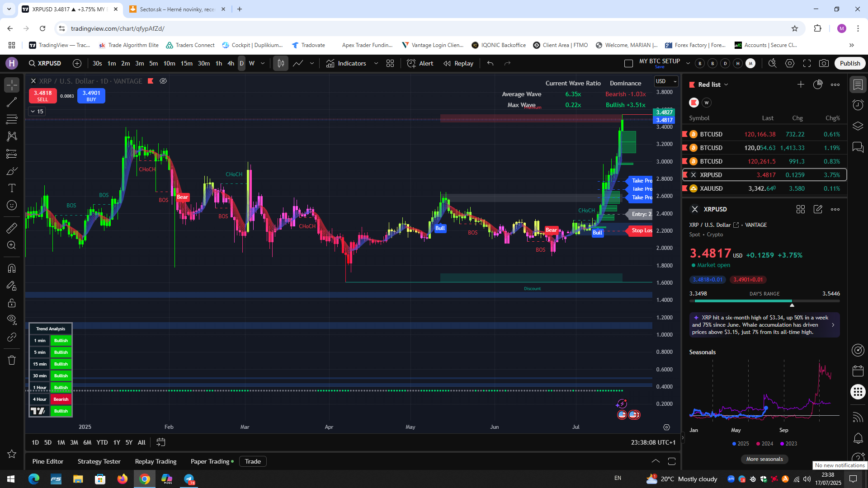Viewport: 868px width, 488px height.
Task: Open the Pine Editor tab
Action: point(47,461)
